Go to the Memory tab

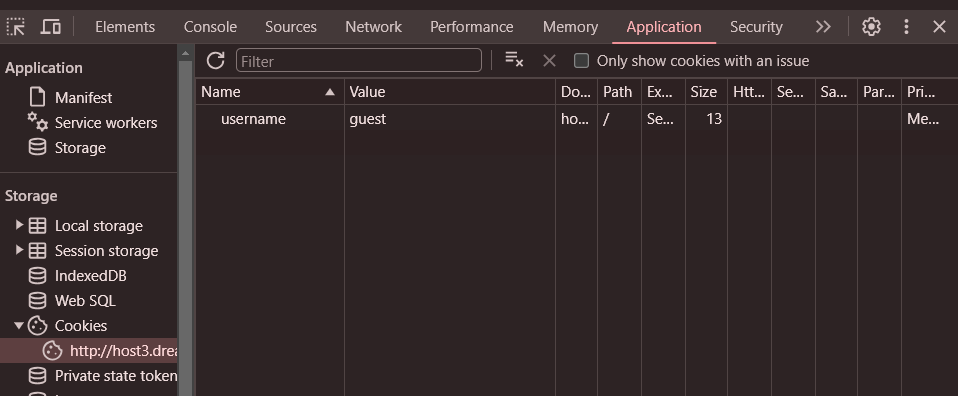click(x=570, y=27)
